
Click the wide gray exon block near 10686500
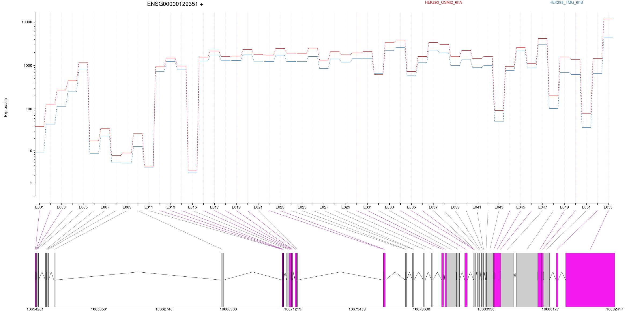[x=527, y=280]
